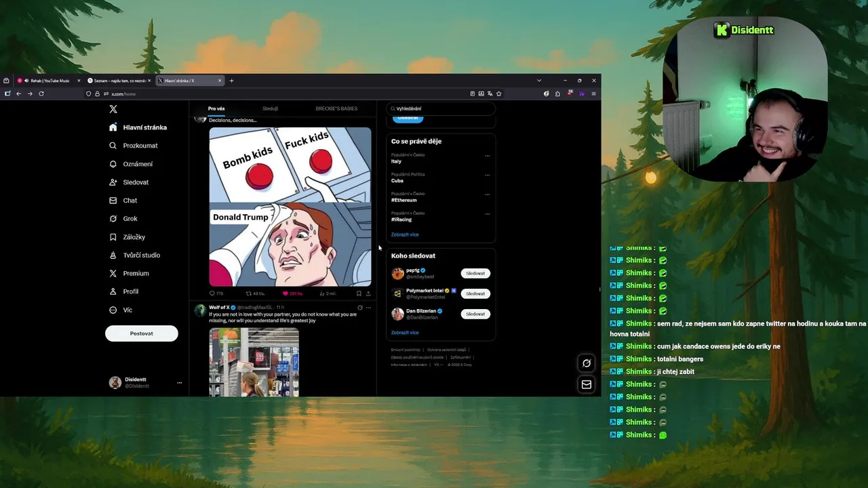Bookmark the Donald Trump meme post
Screen dimensions: 868x488
(359, 293)
